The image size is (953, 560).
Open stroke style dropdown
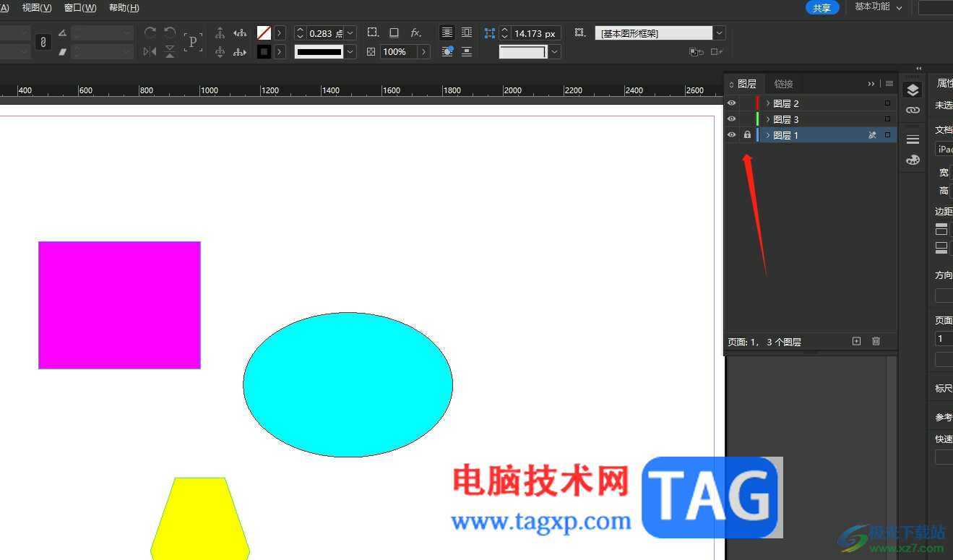point(350,52)
